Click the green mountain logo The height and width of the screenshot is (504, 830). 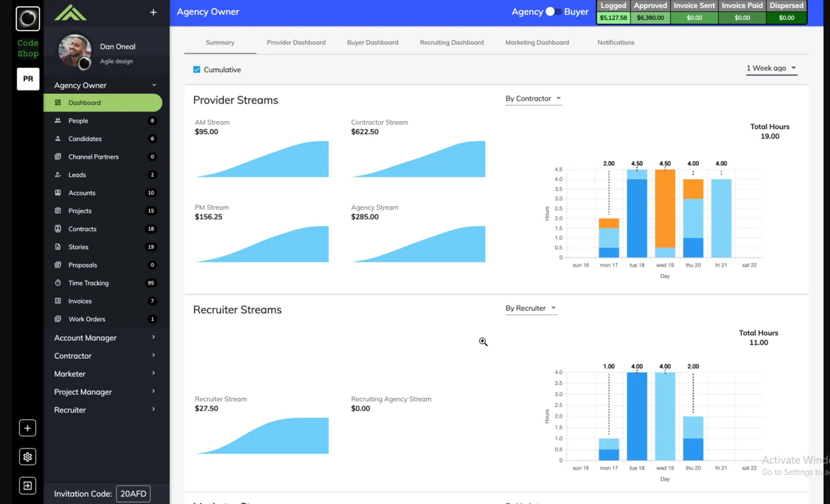point(70,12)
